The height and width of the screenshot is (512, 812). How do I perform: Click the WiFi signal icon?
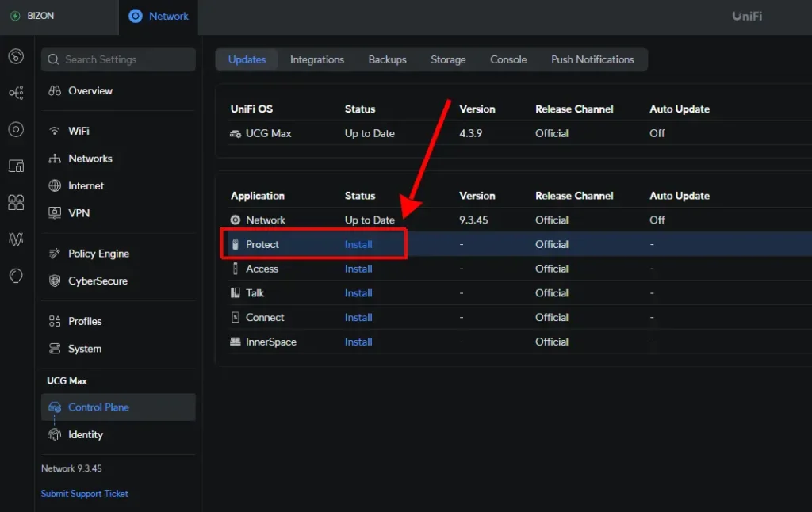coord(55,131)
